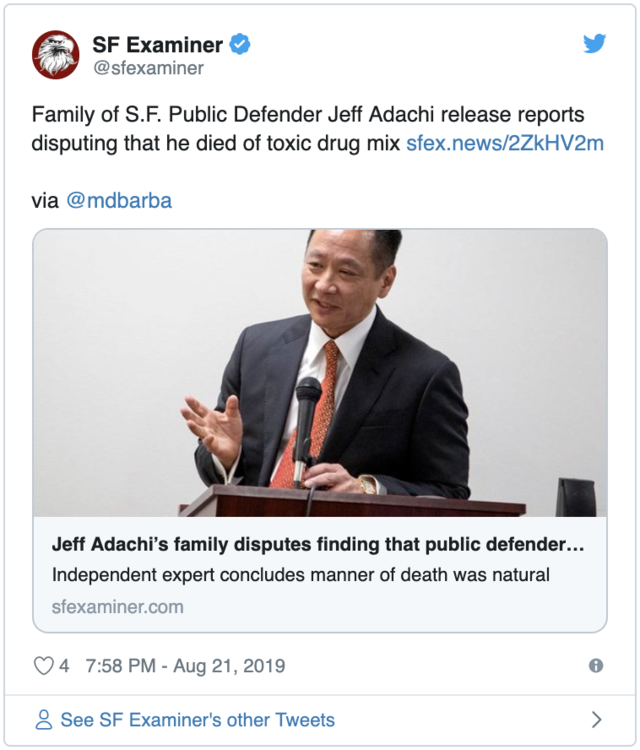Click the person icon beside other Tweets
The image size is (640, 750).
click(x=44, y=719)
